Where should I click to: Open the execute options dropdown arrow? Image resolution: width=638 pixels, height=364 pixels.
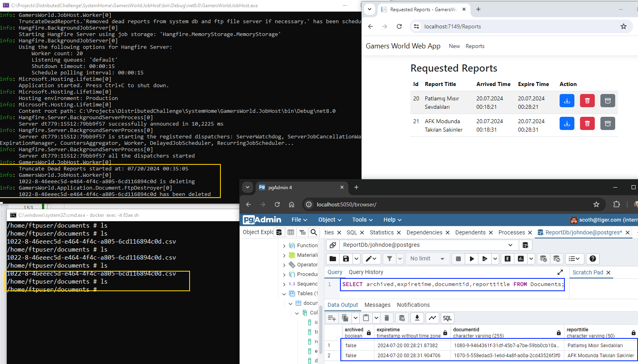[x=495, y=259]
